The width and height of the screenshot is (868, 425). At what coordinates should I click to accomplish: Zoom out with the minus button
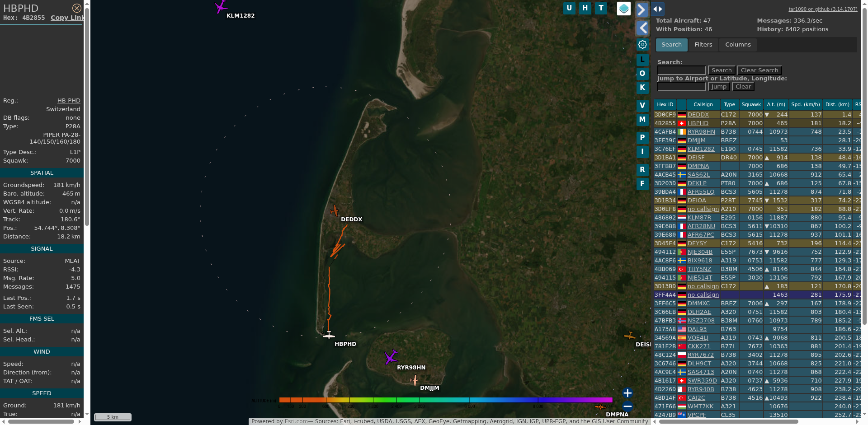(627, 406)
